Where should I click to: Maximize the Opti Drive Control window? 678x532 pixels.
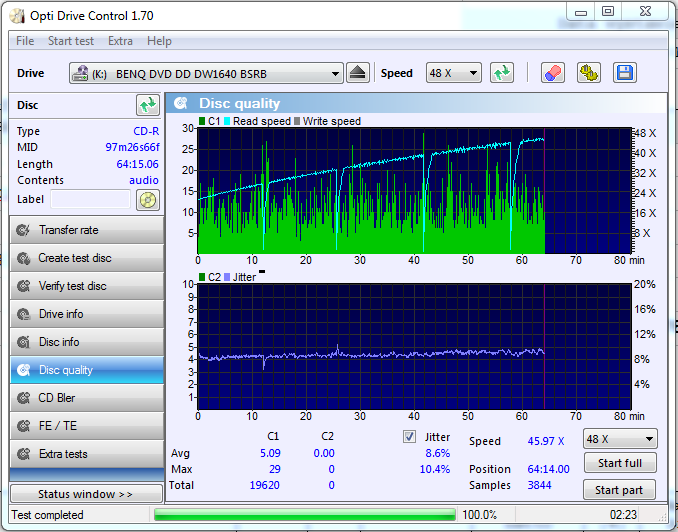tap(608, 12)
